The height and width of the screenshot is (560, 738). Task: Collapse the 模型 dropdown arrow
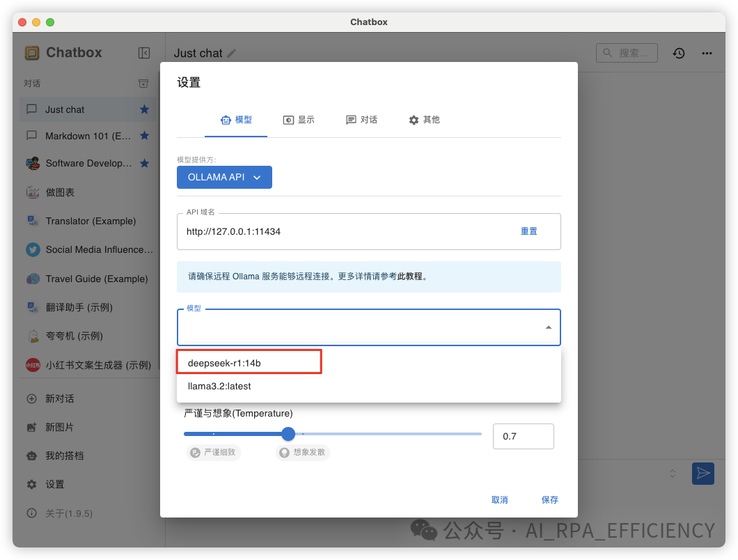(549, 327)
